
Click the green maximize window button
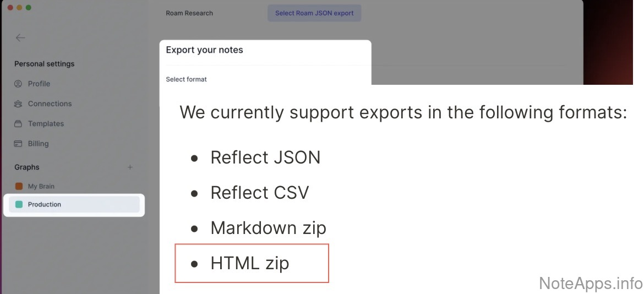(x=29, y=8)
